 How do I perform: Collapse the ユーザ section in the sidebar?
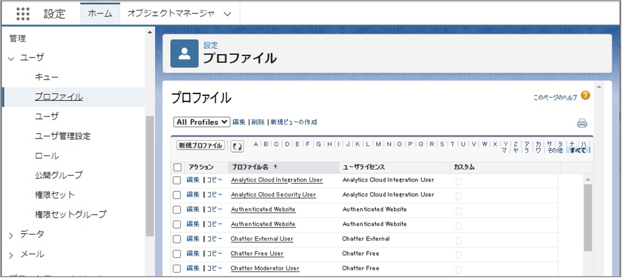pos(11,59)
